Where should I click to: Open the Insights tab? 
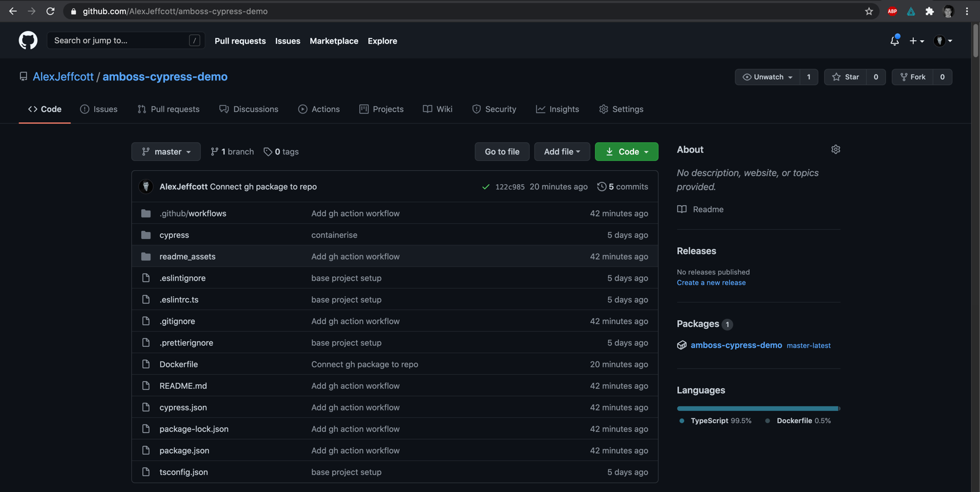point(558,109)
